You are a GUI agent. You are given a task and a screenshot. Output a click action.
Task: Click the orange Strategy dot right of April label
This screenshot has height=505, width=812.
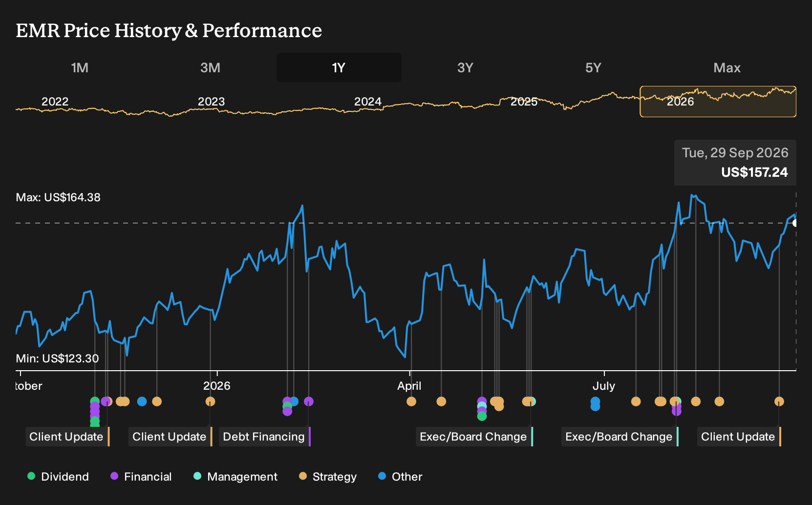pos(411,401)
